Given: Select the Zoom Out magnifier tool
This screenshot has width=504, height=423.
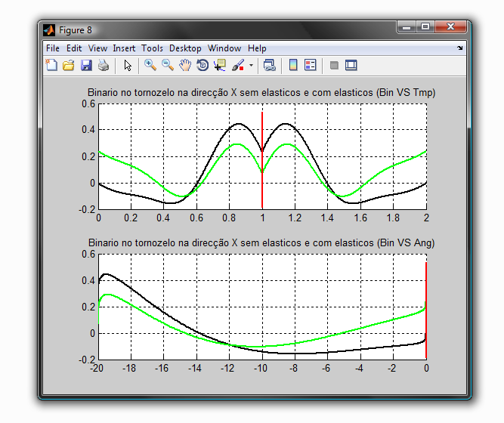Looking at the screenshot, I should coord(168,66).
